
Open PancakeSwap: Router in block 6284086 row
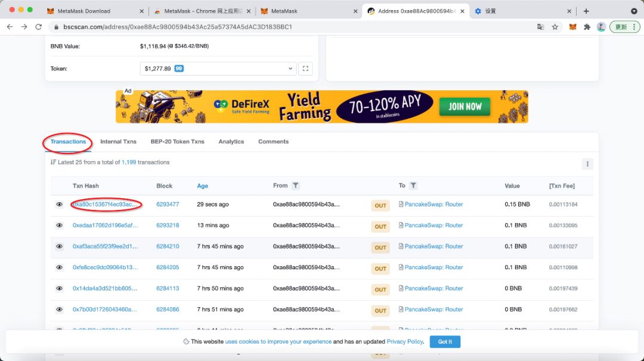(434, 309)
